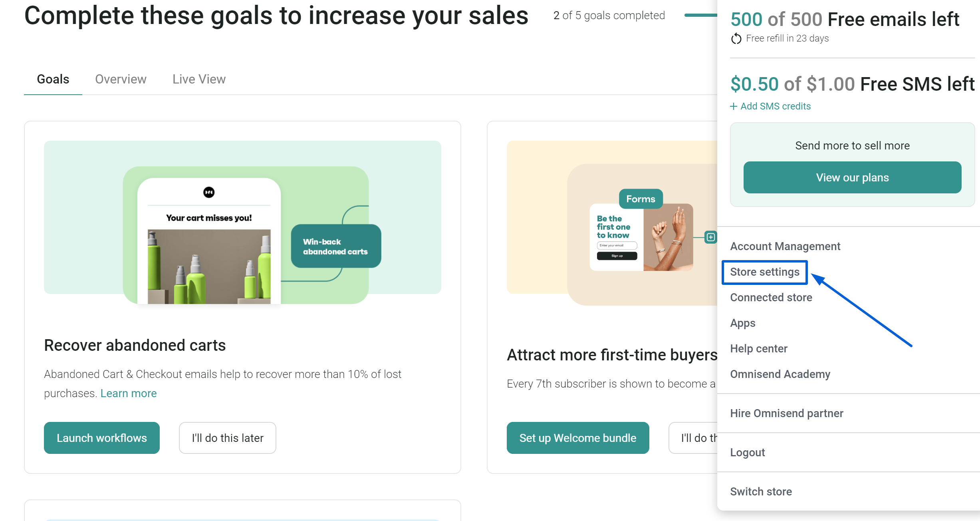The image size is (980, 521).
Task: Open the Learn more link
Action: pyautogui.click(x=129, y=393)
